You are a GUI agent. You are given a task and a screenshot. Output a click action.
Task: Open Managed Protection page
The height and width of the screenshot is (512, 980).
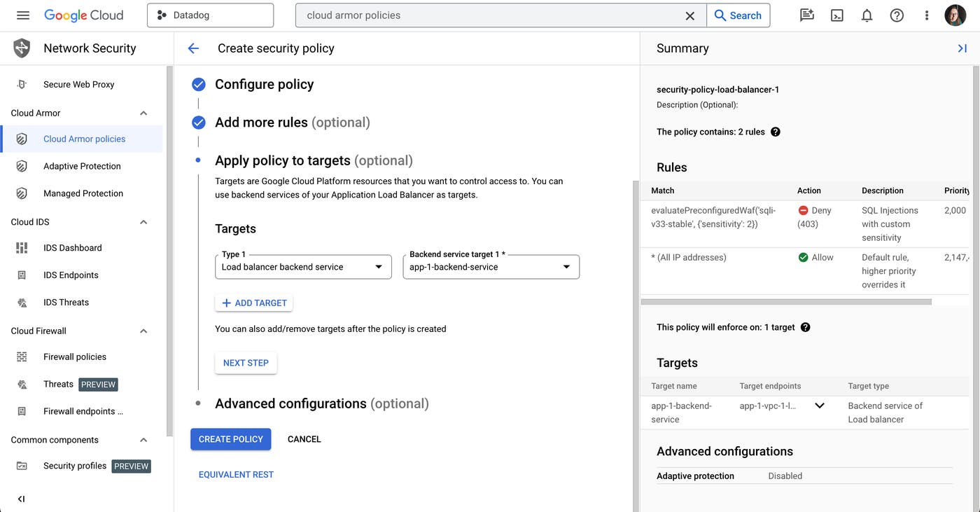tap(82, 193)
